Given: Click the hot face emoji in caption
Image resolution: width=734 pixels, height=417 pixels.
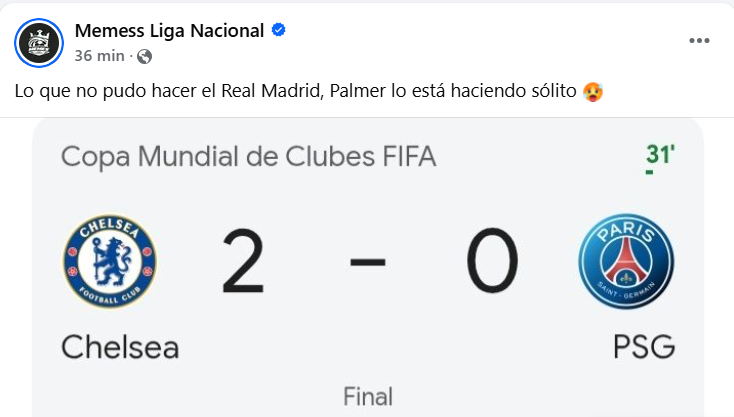Looking at the screenshot, I should 593,92.
